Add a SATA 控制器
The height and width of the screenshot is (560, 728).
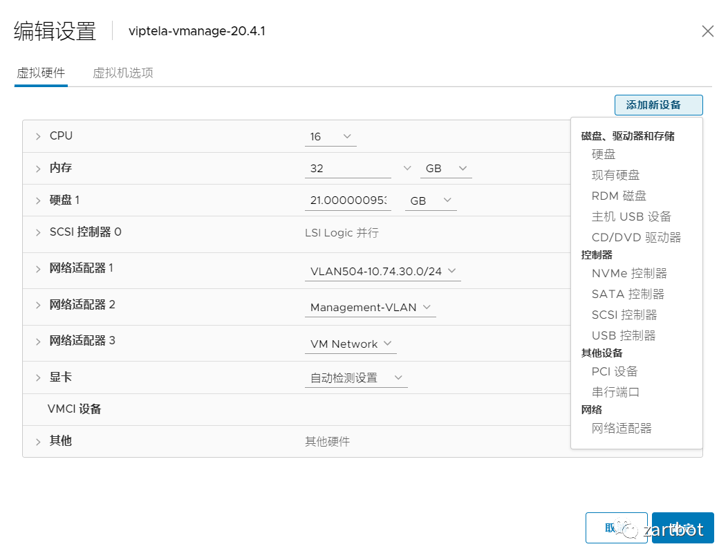click(628, 295)
